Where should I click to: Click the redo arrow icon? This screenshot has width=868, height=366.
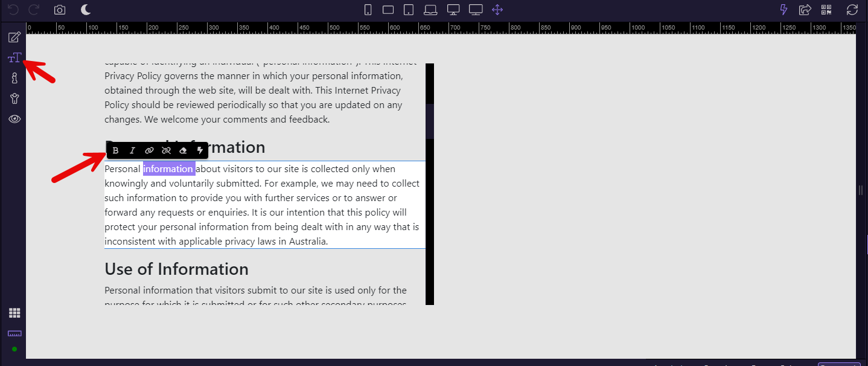[34, 10]
